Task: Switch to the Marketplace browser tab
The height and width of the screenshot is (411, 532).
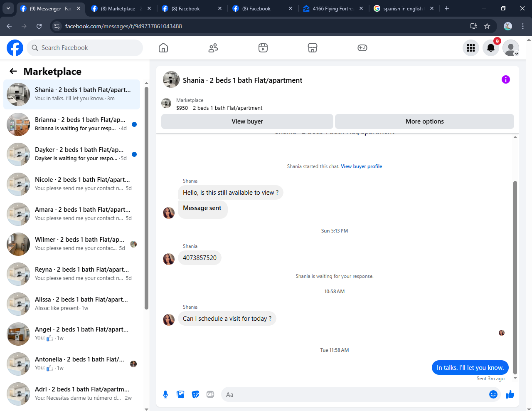Action: pyautogui.click(x=121, y=8)
